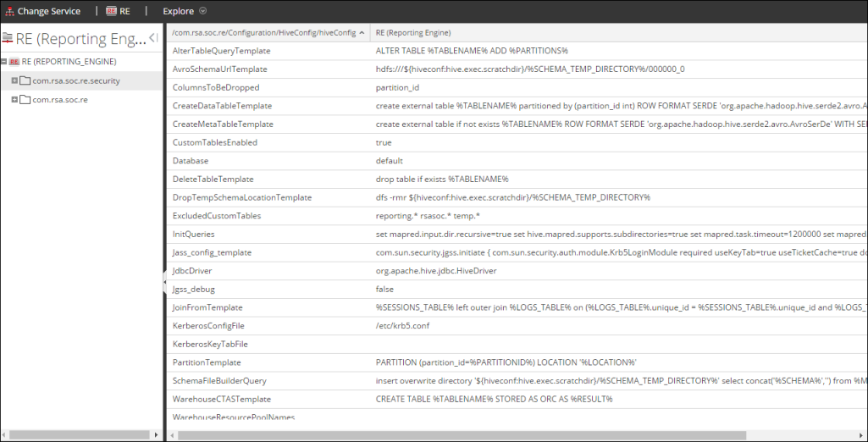This screenshot has height=442, width=868.
Task: Edit the partition_id value cell
Action: pos(397,87)
